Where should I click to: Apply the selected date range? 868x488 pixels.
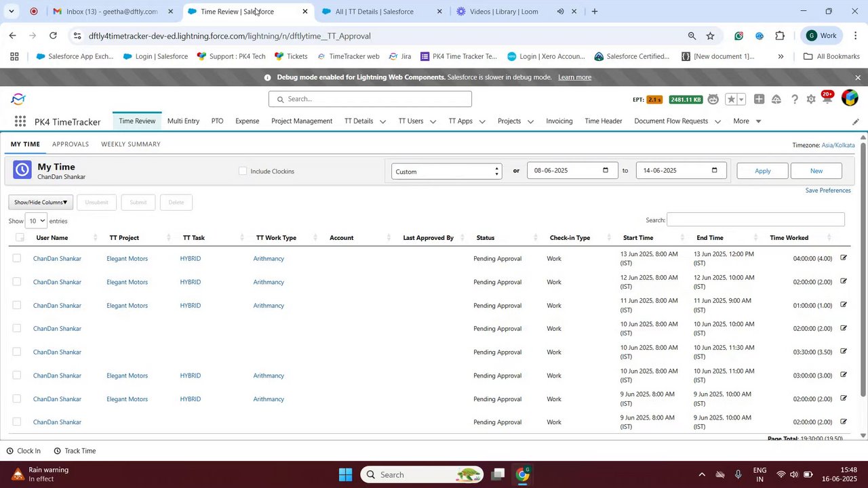pos(763,171)
